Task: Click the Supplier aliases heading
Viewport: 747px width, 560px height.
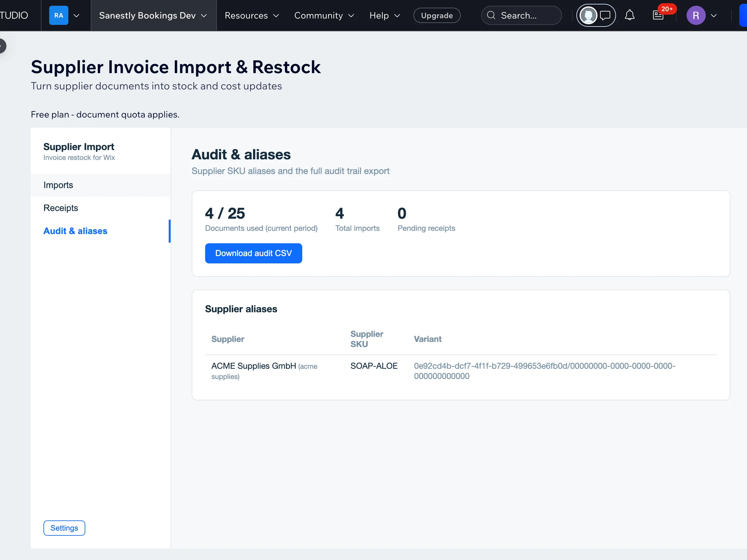Action: coord(241,309)
